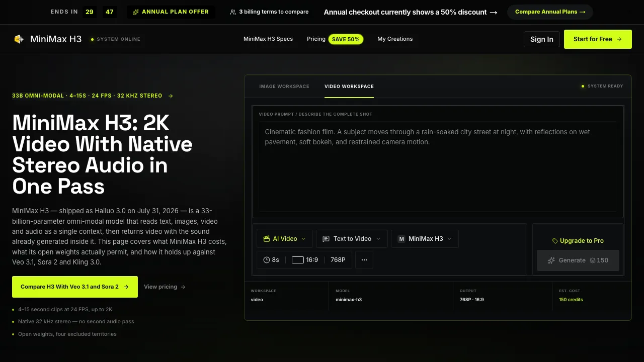The image size is (644, 362).
Task: Click the SYSTEM ONLINE status text
Action: tap(119, 39)
